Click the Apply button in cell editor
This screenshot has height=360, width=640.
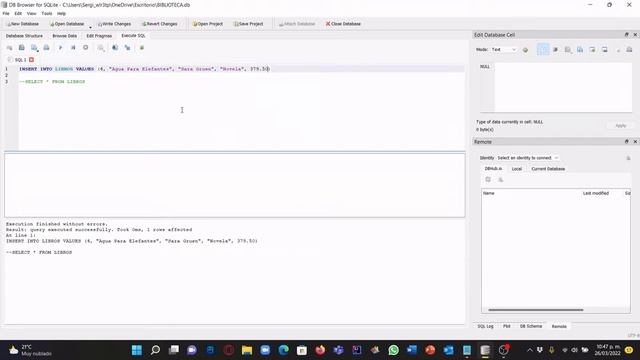pos(620,126)
